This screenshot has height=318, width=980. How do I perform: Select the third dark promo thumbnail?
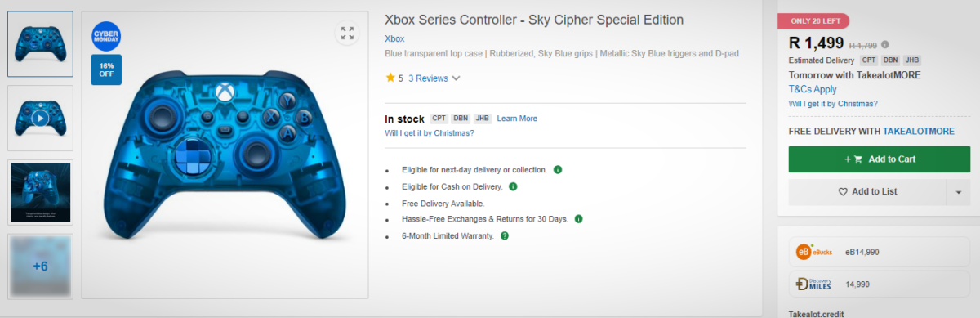pyautogui.click(x=40, y=192)
